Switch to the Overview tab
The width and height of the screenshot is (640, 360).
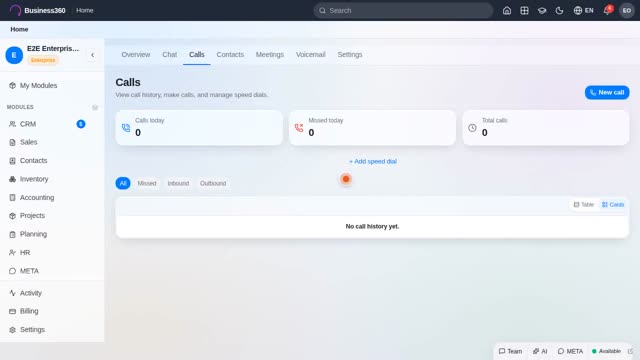coord(136,55)
